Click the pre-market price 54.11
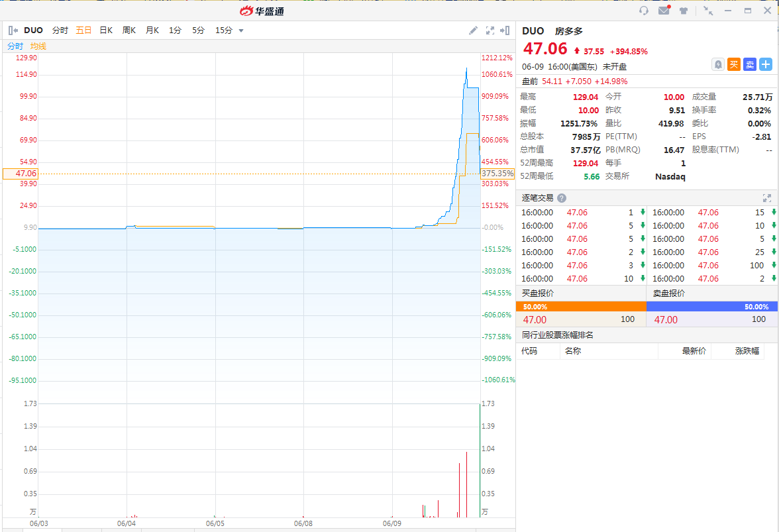 (x=552, y=81)
